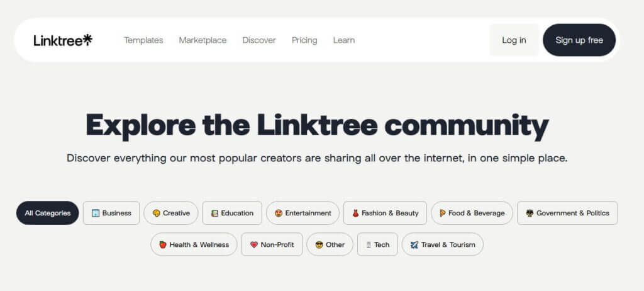Click the Sign up free button
Image resolution: width=644 pixels, height=291 pixels.
coord(579,40)
